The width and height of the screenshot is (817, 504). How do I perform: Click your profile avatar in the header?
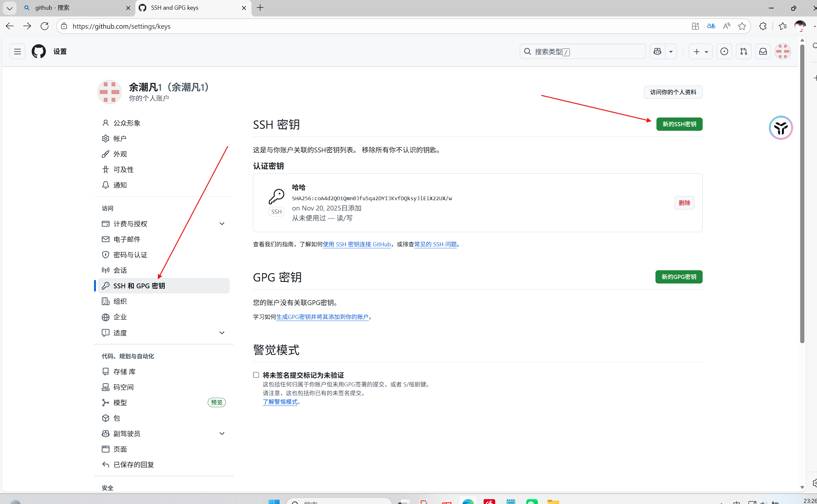783,51
